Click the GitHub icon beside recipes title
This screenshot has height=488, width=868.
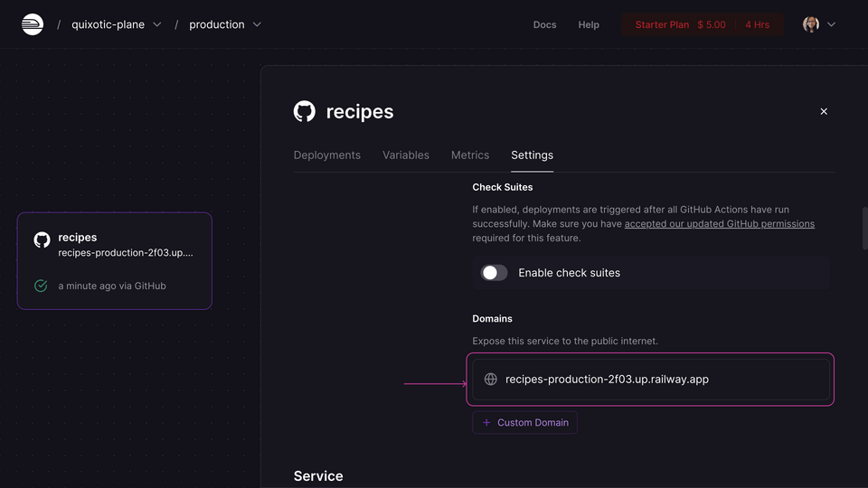click(x=305, y=111)
